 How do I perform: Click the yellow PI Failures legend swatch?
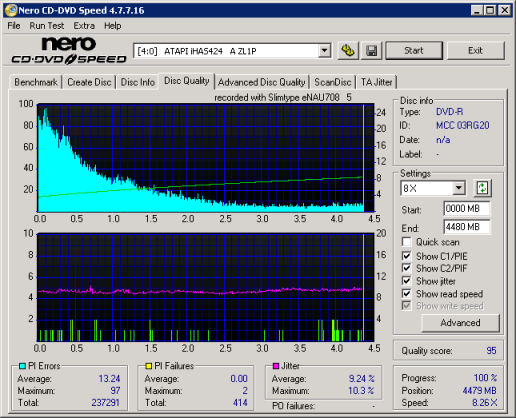pyautogui.click(x=149, y=366)
